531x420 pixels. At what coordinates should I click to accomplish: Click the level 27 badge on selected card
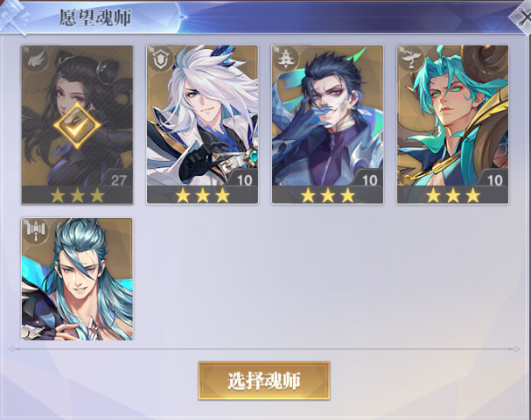(x=118, y=180)
